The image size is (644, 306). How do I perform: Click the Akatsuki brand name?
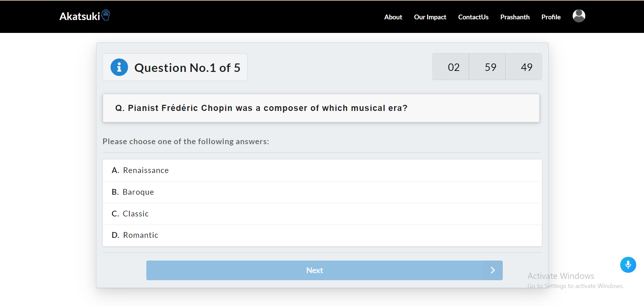click(x=80, y=16)
